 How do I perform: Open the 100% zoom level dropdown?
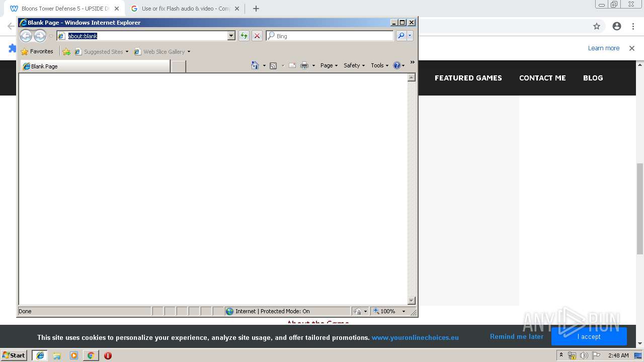(404, 311)
